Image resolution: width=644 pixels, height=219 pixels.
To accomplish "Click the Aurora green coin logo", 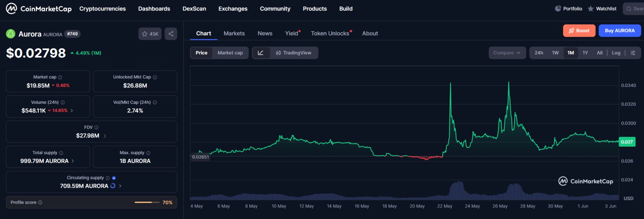I will click(11, 34).
